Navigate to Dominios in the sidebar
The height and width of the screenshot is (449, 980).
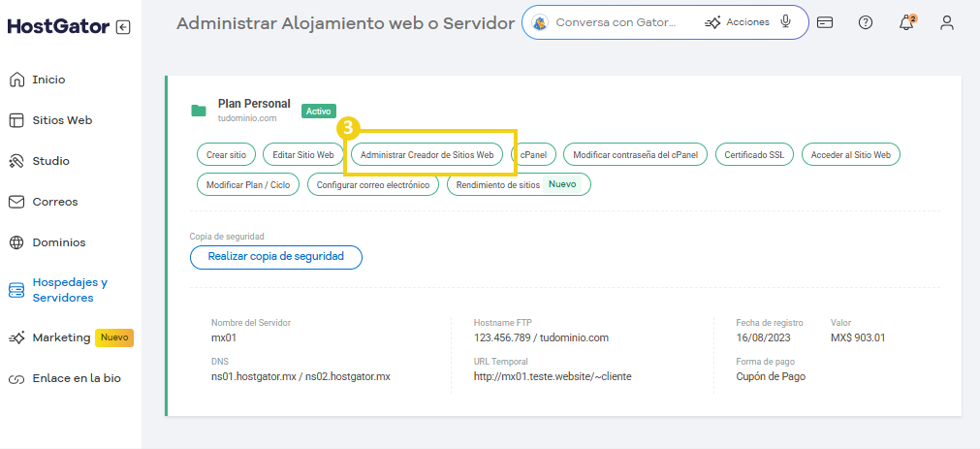58,242
